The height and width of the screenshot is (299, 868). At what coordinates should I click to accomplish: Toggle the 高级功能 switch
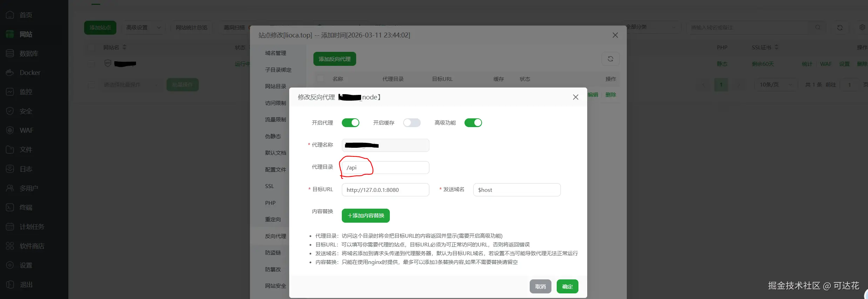(x=473, y=123)
